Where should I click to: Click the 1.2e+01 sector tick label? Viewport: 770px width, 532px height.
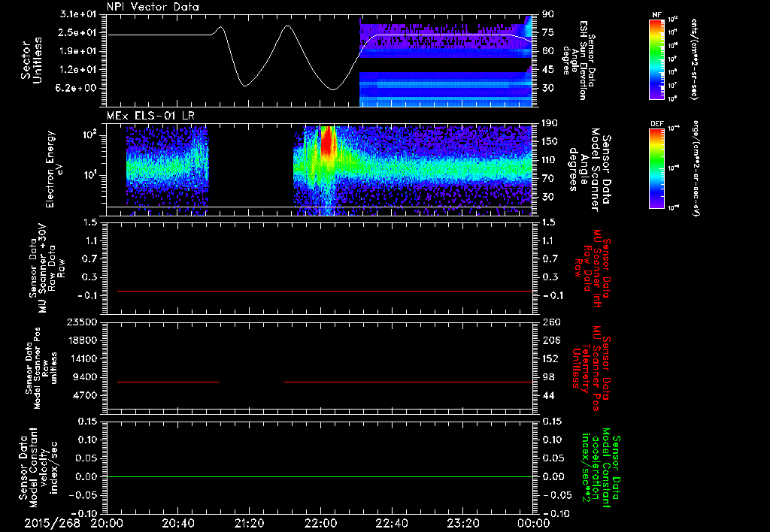[78, 70]
